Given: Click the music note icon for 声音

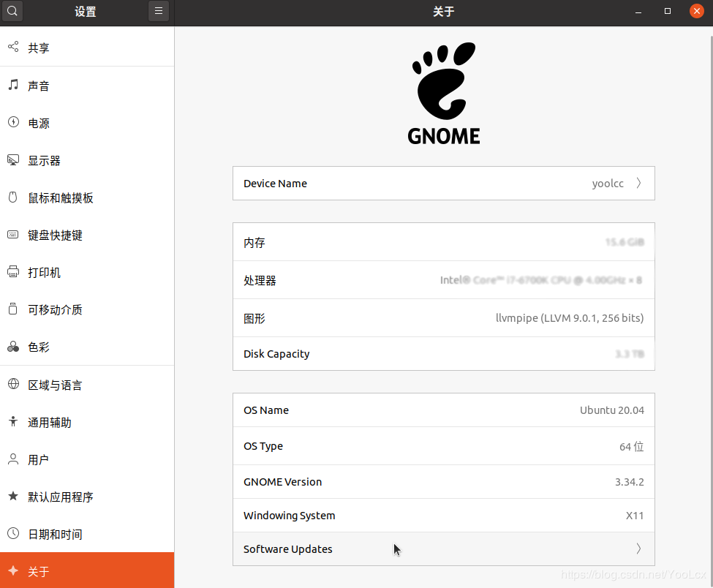Looking at the screenshot, I should pos(12,86).
